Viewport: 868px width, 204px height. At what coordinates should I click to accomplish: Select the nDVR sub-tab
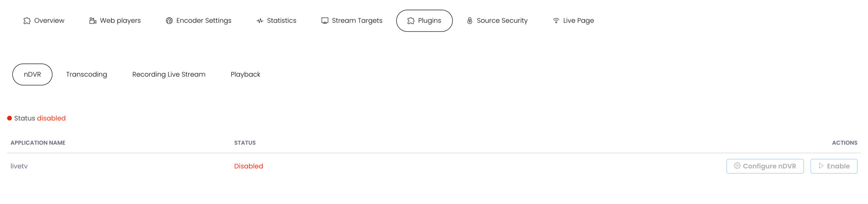coord(32,75)
